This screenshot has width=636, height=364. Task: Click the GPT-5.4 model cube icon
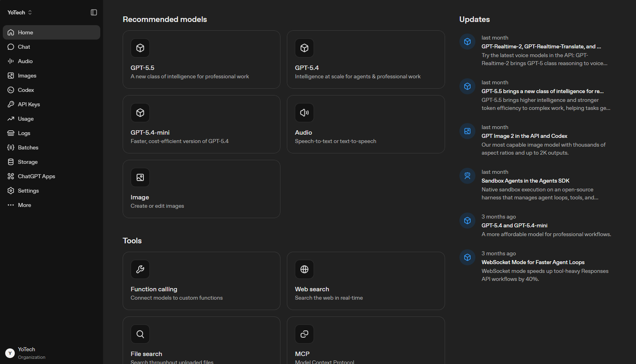[x=304, y=48]
